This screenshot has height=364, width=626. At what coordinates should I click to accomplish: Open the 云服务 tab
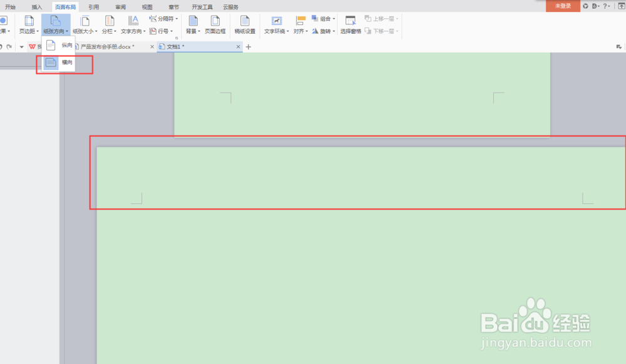point(231,7)
